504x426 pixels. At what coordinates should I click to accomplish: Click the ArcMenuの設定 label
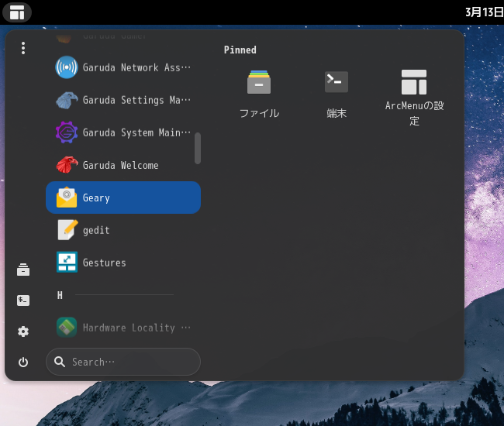pyautogui.click(x=414, y=113)
